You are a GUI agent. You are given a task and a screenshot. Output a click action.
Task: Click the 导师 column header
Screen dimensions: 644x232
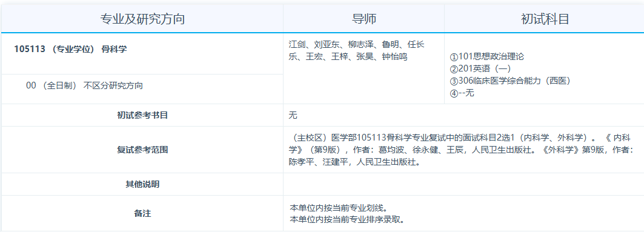point(364,19)
